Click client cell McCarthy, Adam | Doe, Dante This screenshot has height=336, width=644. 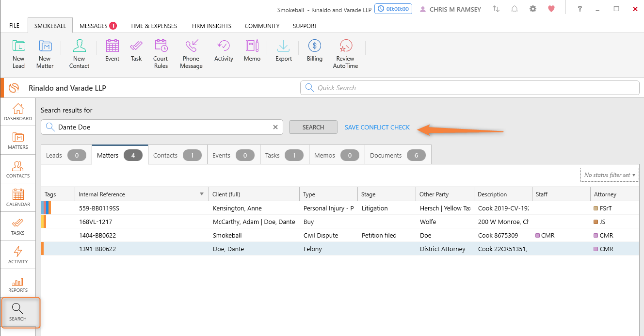point(254,222)
